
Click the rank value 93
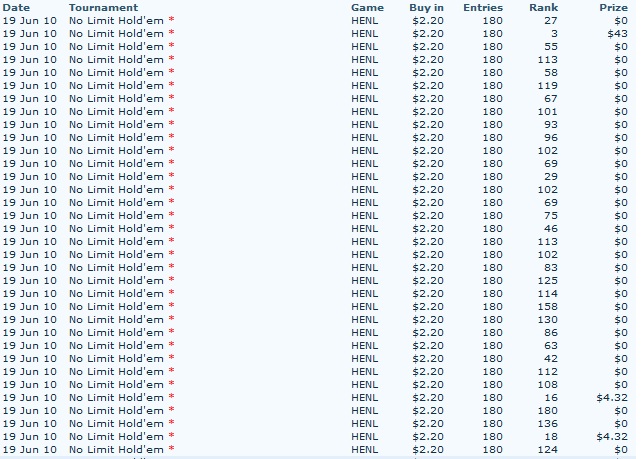click(551, 125)
